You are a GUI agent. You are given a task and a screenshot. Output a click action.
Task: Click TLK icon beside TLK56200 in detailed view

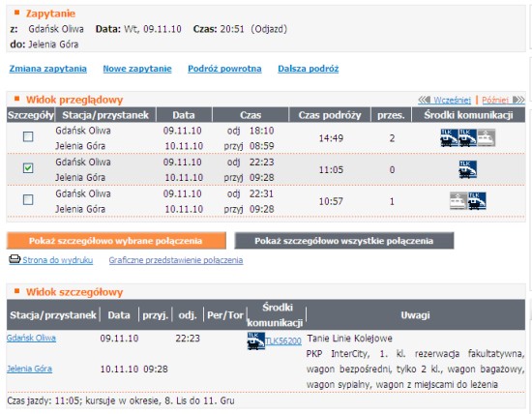click(x=255, y=341)
